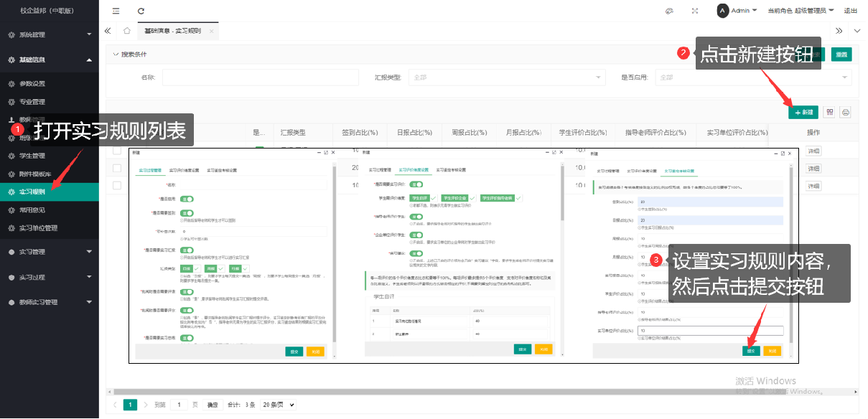This screenshot has width=868, height=419.
Task: Open the 是否启用 dropdown
Action: [753, 77]
